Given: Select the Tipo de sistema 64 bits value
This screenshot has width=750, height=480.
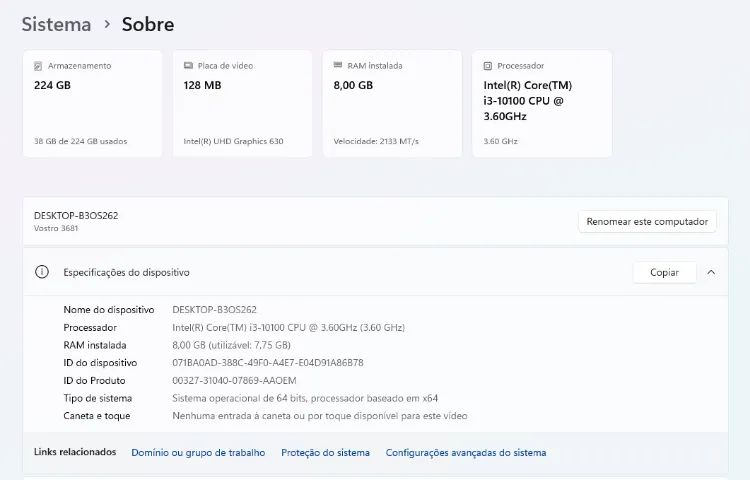Looking at the screenshot, I should pos(305,398).
